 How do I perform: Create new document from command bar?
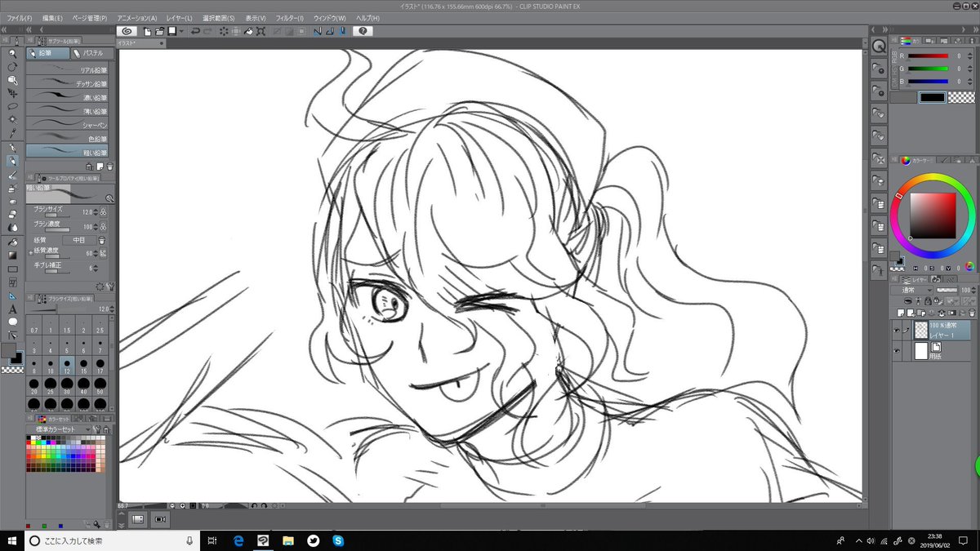tap(147, 31)
